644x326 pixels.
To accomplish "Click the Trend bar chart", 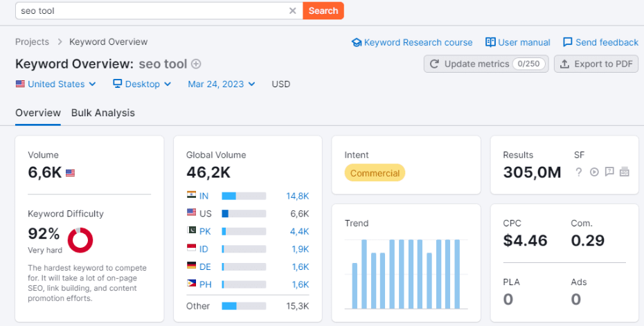I will pos(406,274).
